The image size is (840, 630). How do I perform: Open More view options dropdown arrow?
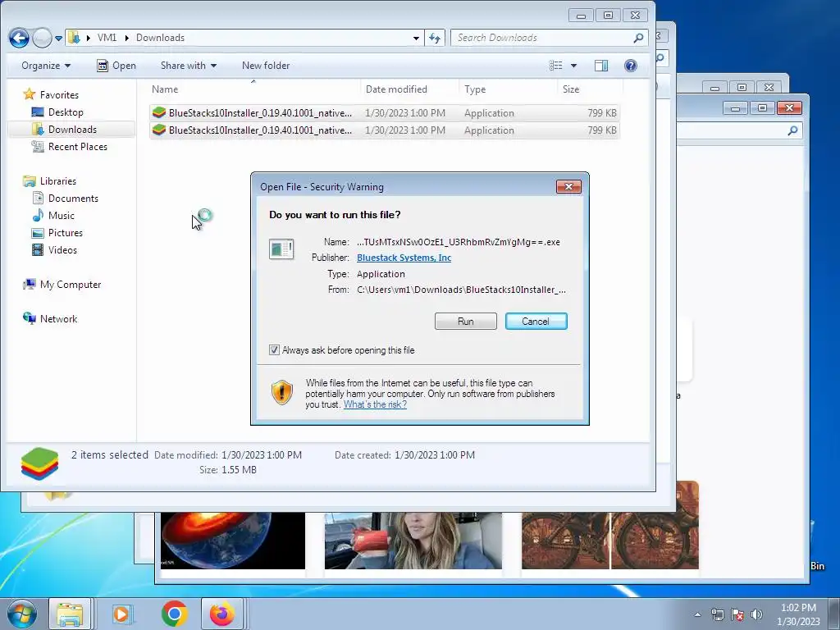tap(573, 66)
